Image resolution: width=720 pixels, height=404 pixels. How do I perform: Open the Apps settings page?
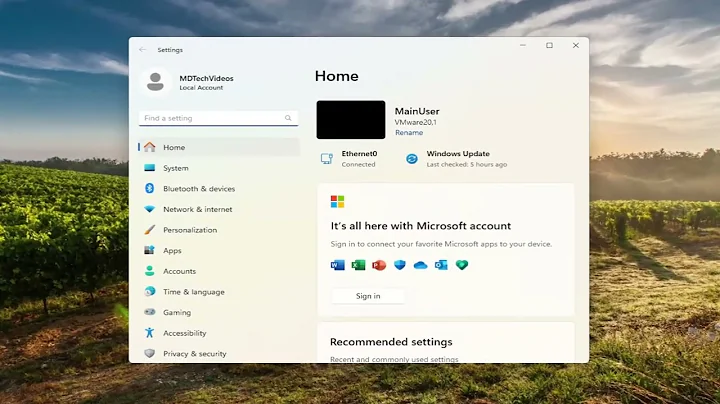[219, 251]
